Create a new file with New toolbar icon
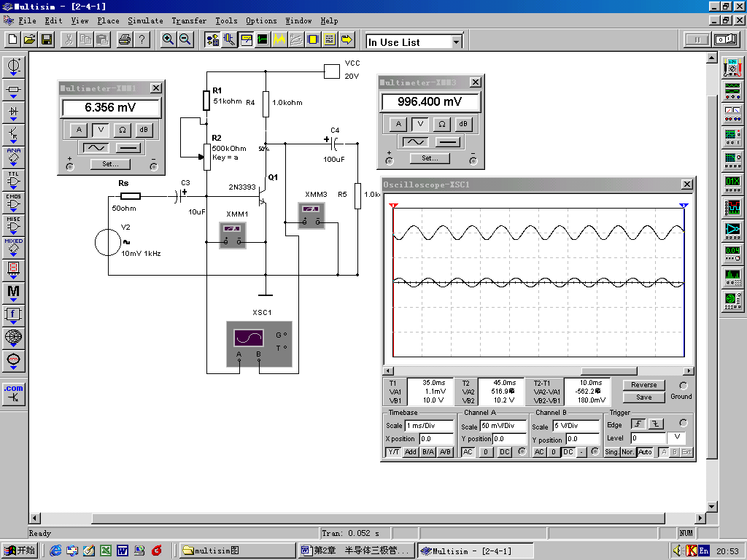This screenshot has width=747, height=560. point(13,39)
